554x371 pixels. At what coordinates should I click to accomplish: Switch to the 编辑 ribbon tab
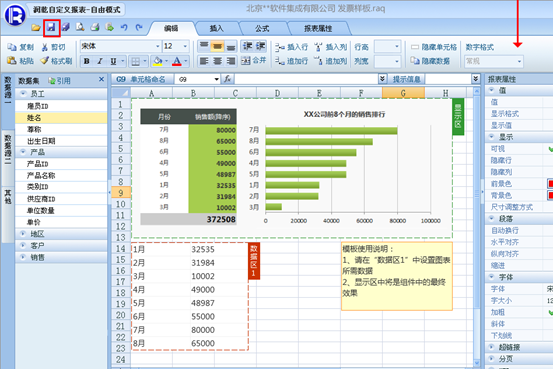tap(171, 29)
